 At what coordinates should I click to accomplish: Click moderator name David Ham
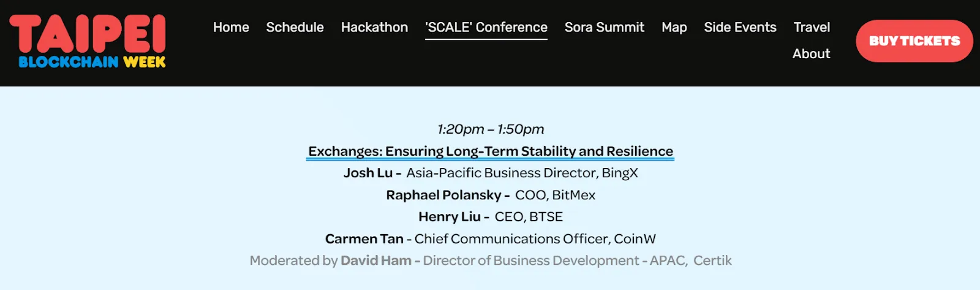[375, 261]
